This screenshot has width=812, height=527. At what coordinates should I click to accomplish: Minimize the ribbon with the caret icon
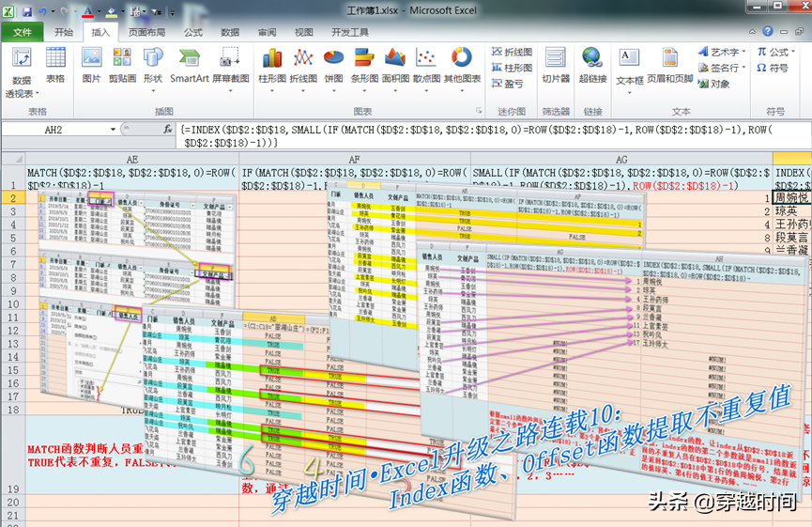(x=752, y=32)
